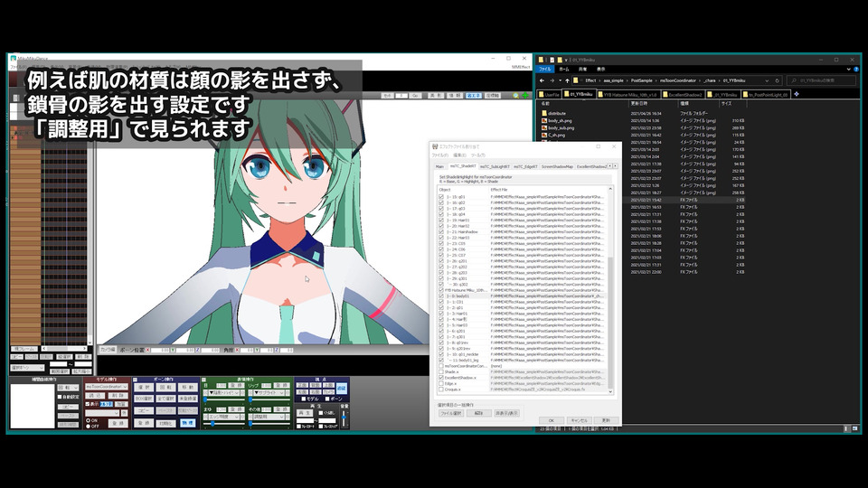Screen dimensions: 868x488
Task: Select body_sh.png image file icon
Action: (544, 120)
